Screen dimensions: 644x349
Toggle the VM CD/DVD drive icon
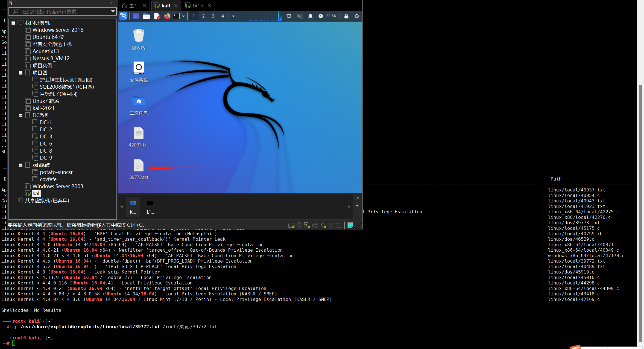point(299,225)
